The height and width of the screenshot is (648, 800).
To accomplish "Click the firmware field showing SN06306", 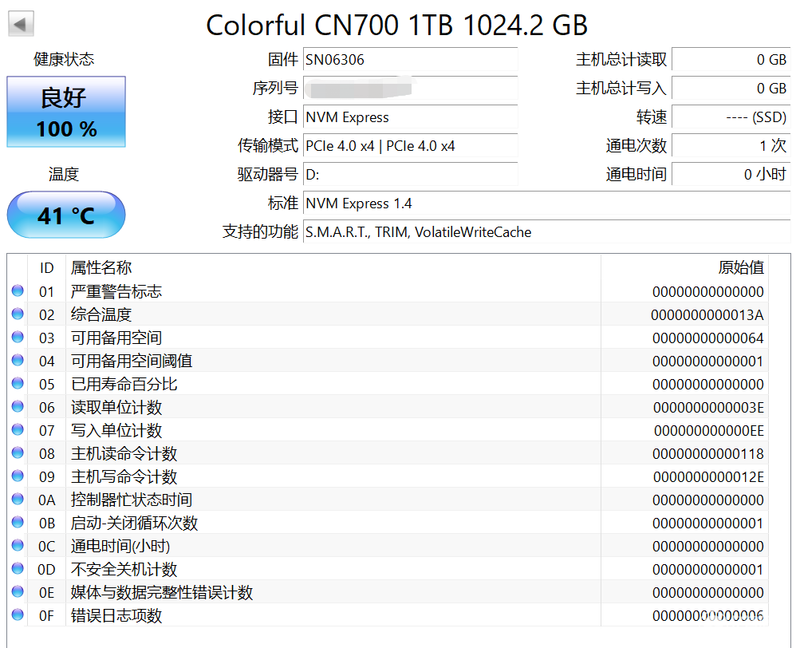I will pos(410,60).
